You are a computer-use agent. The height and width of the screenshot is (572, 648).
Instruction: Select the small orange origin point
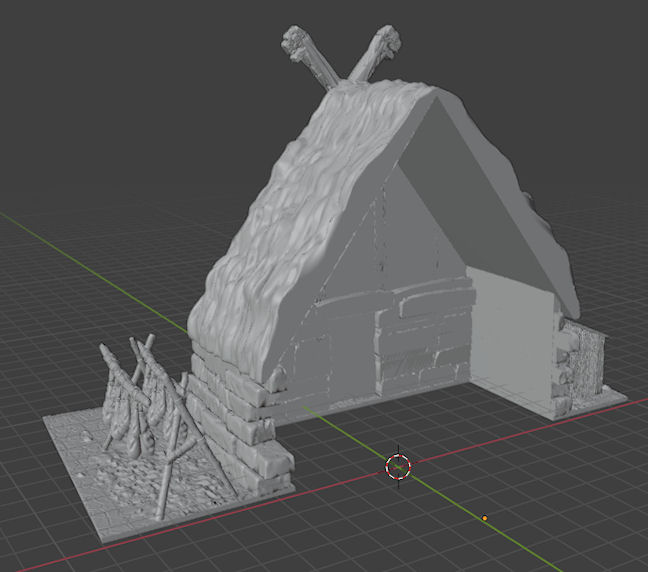[485, 518]
